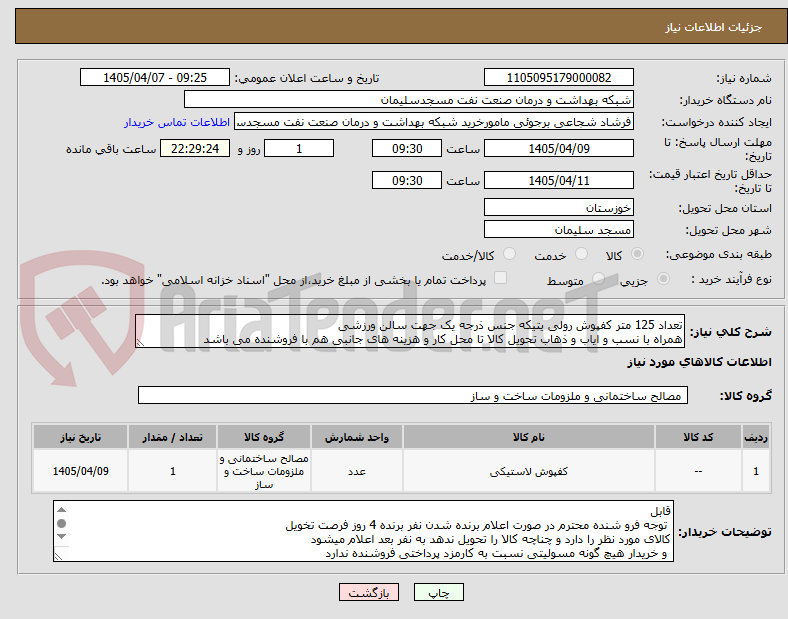
Task: Click the عدد unit cell
Action: click(357, 471)
